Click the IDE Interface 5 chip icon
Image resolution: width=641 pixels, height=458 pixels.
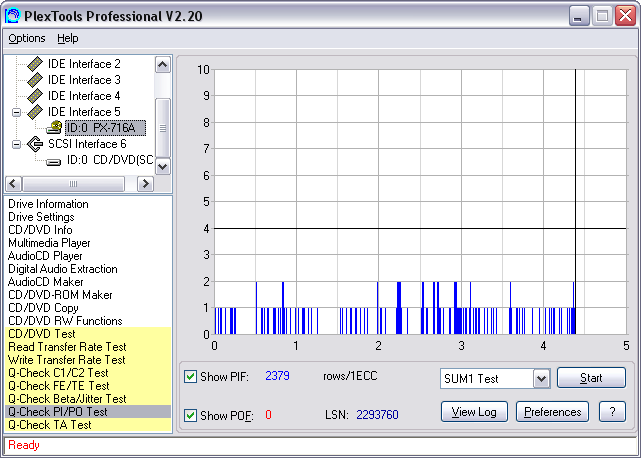click(x=35, y=112)
